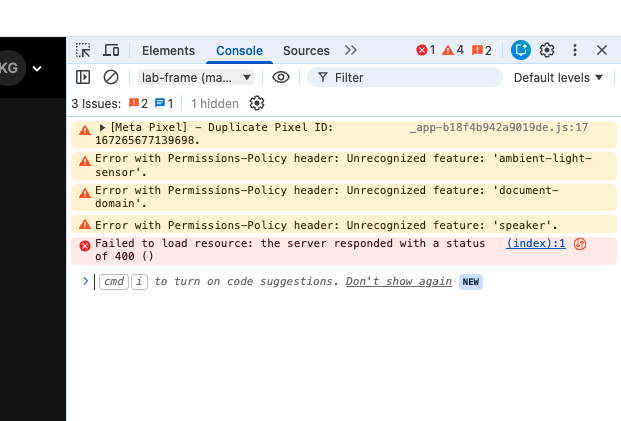Select the Console tab

[x=239, y=51]
